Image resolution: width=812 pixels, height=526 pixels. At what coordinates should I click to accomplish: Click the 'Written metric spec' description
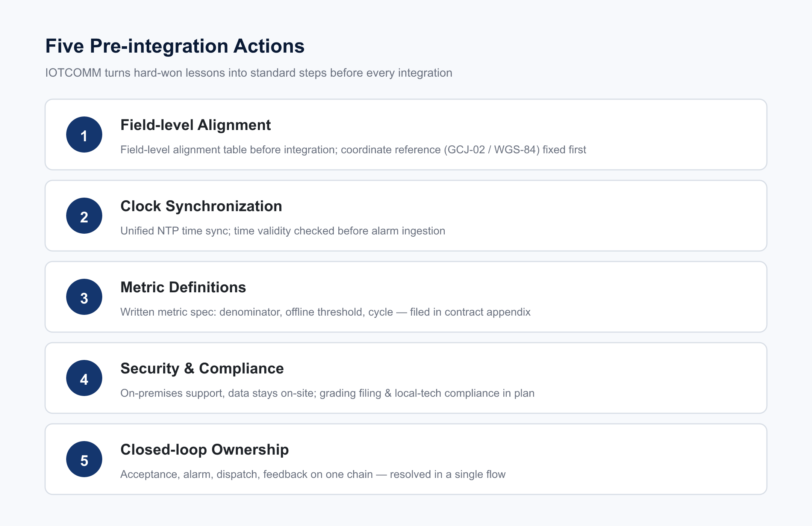(325, 312)
